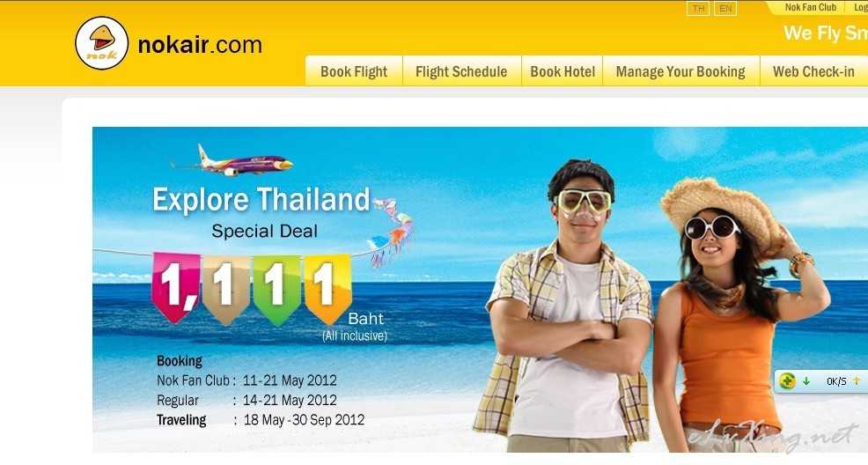
Task: Click the nokair.com site title
Action: (200, 45)
